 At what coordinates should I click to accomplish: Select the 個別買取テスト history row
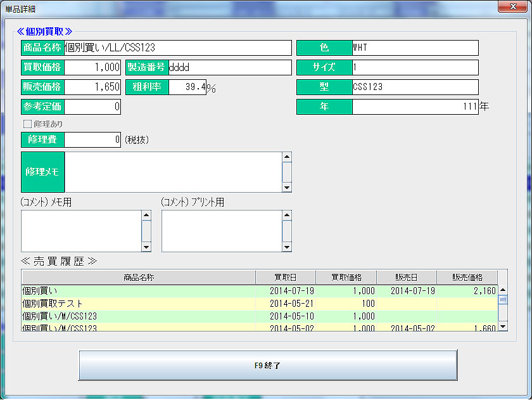[x=139, y=304]
